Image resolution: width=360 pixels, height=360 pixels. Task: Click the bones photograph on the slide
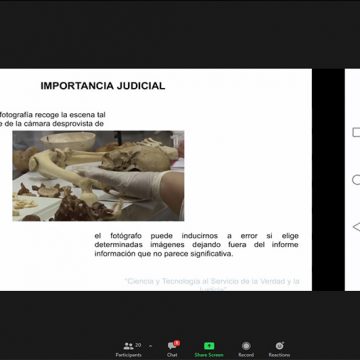pyautogui.click(x=98, y=176)
